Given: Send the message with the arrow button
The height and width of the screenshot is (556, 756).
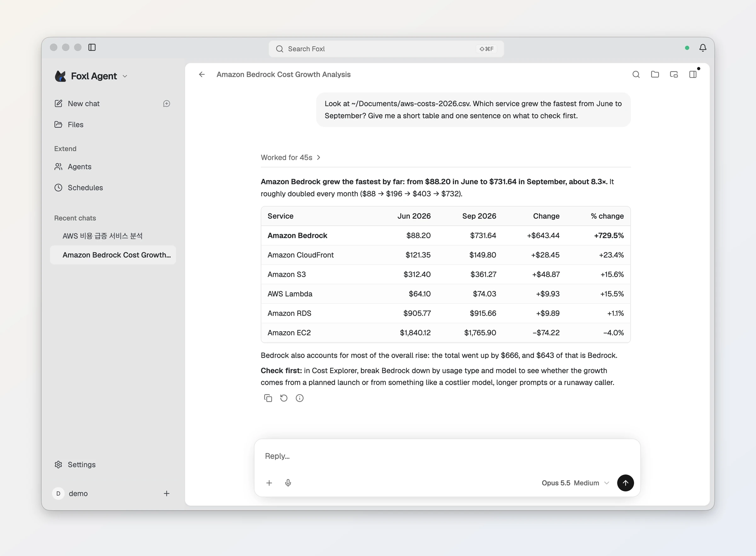Looking at the screenshot, I should [x=625, y=483].
